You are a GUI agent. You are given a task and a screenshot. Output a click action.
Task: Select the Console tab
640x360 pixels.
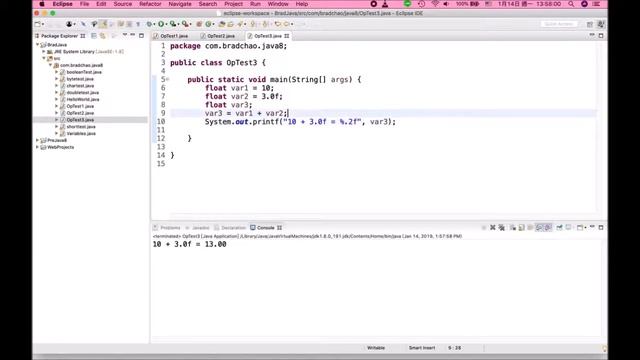[265, 228]
